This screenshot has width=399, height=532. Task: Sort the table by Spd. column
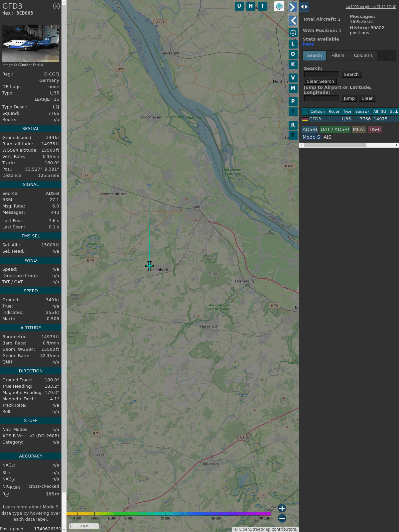pos(394,112)
